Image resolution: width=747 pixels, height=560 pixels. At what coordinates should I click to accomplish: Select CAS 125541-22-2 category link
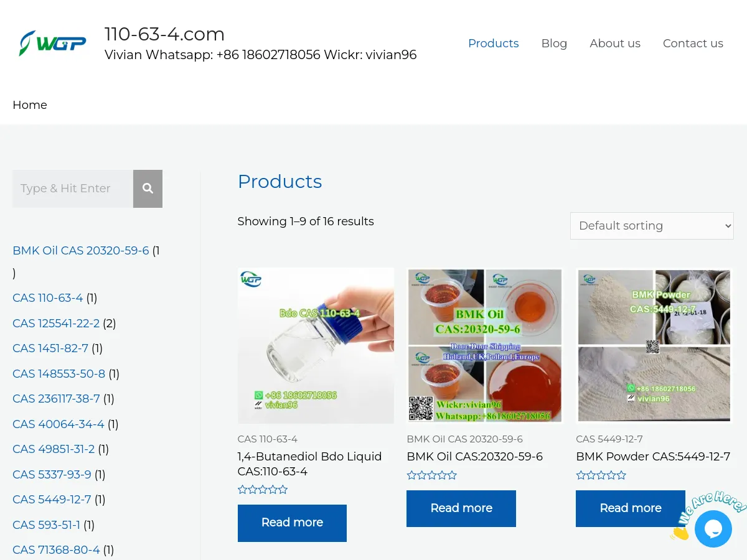(x=56, y=324)
